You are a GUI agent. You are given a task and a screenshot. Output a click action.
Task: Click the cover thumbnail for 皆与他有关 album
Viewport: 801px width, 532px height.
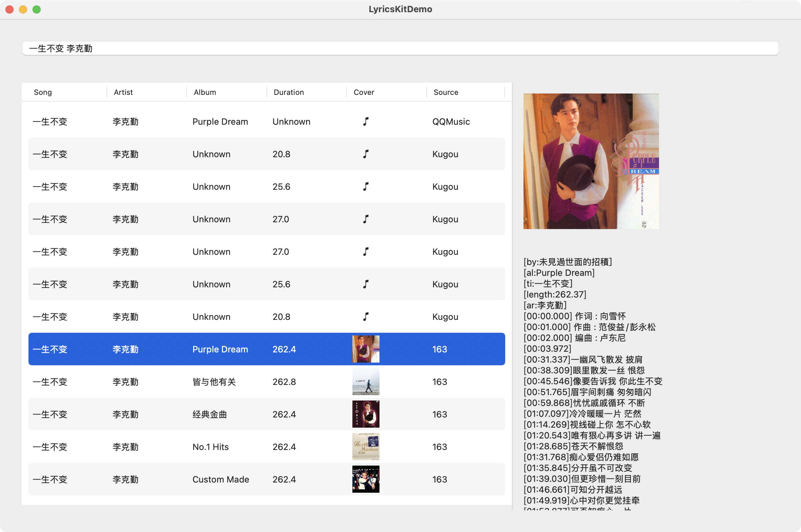tap(365, 382)
